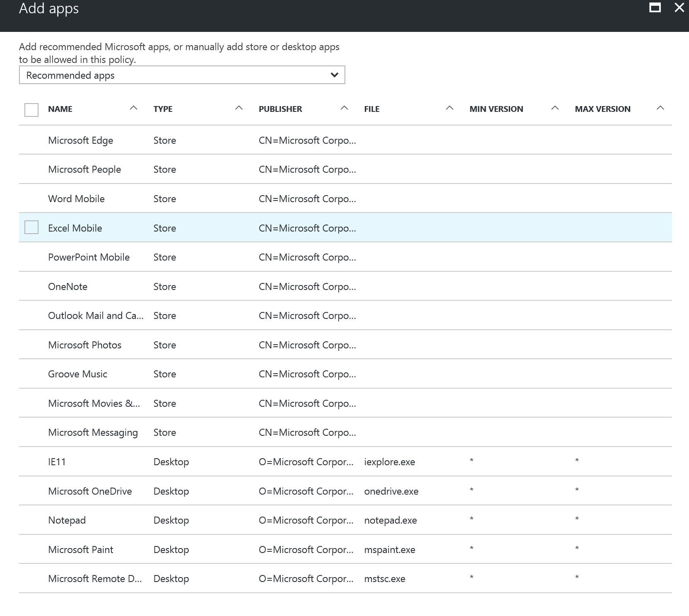
Task: Choose the OneNote store app
Action: (68, 287)
